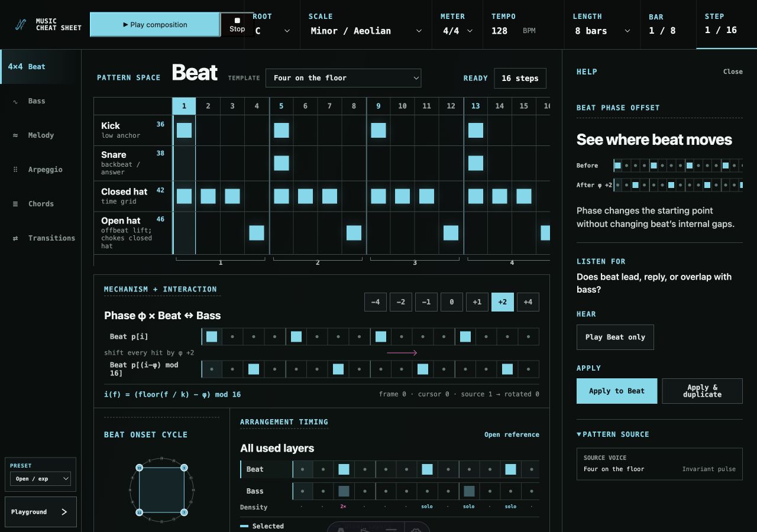The width and height of the screenshot is (757, 532).
Task: Select Beat layer in Arrangement Timing
Action: [x=266, y=469]
